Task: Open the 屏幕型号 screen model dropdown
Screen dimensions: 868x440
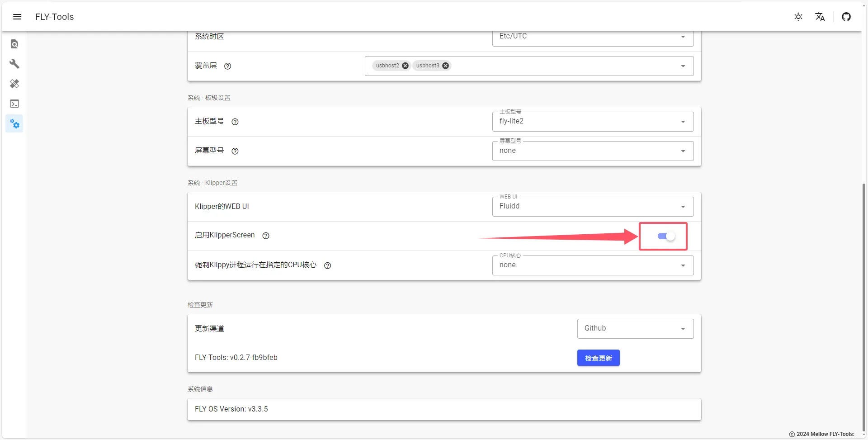Action: (x=592, y=151)
